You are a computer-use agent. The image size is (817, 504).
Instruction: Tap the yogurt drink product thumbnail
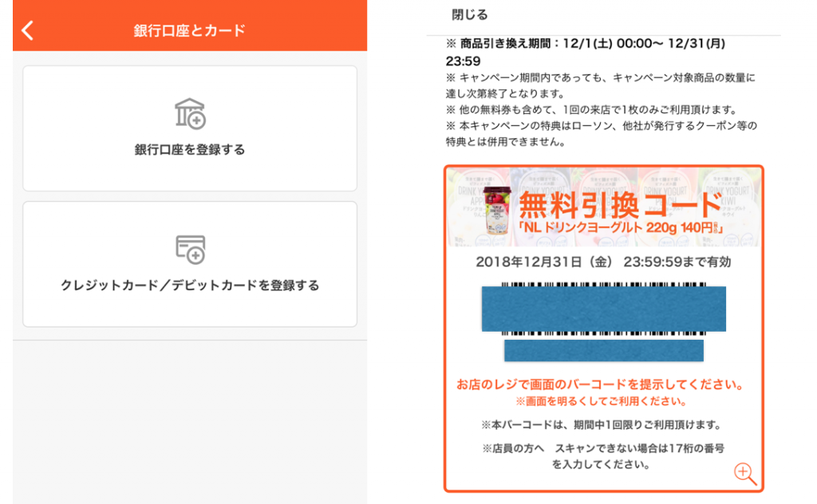(497, 210)
